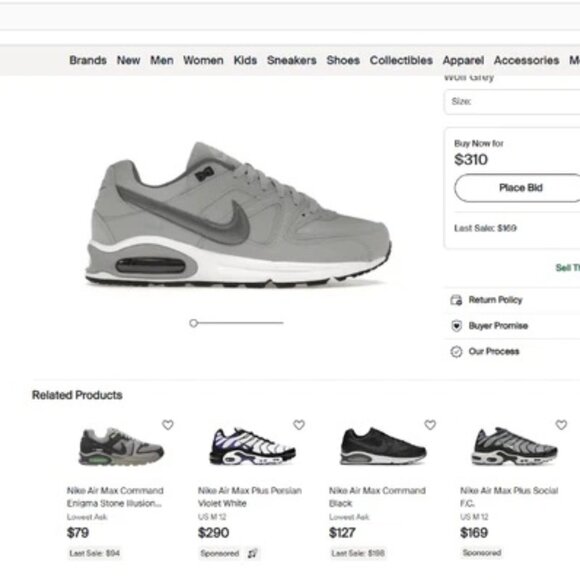This screenshot has width=580, height=580.
Task: Open the Sneakers category
Action: coord(291,60)
